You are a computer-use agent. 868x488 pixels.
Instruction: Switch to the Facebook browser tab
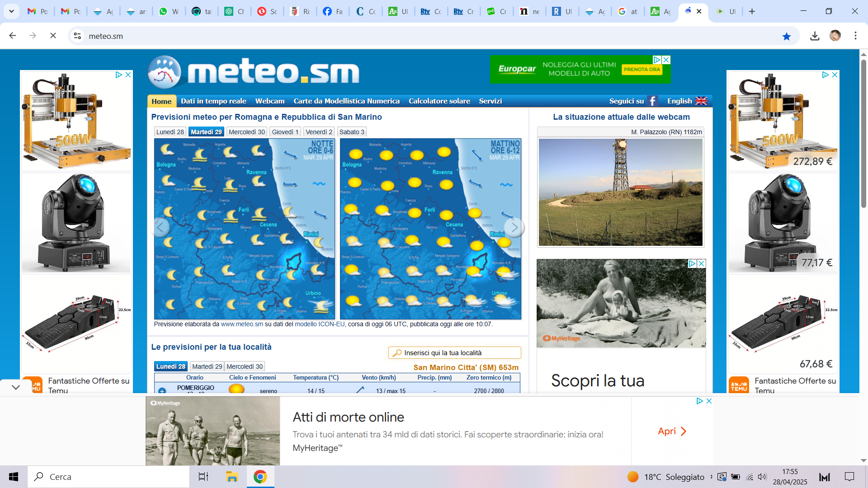(x=333, y=11)
